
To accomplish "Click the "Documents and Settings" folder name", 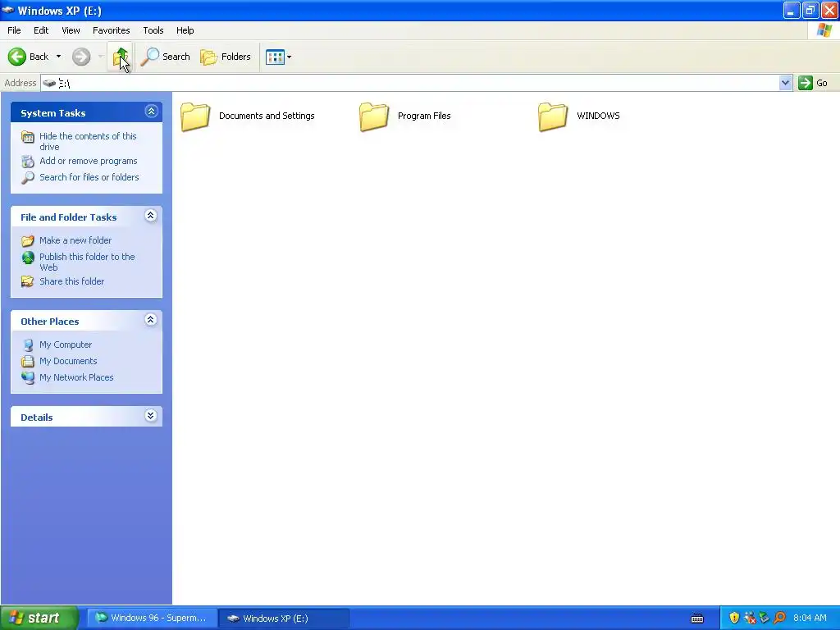I will (267, 116).
